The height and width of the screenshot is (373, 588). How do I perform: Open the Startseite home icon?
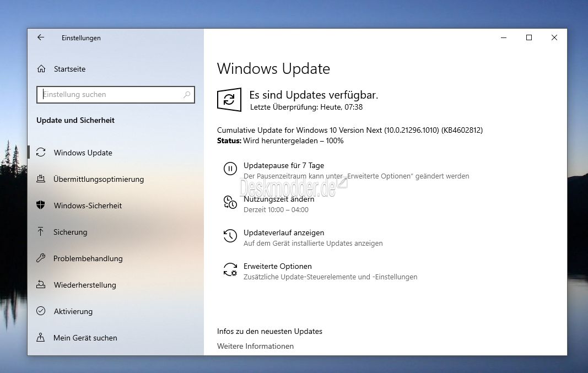[x=41, y=69]
